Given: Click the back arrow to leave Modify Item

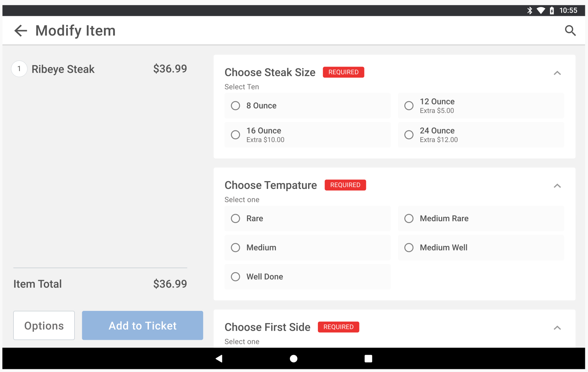Looking at the screenshot, I should pos(20,31).
